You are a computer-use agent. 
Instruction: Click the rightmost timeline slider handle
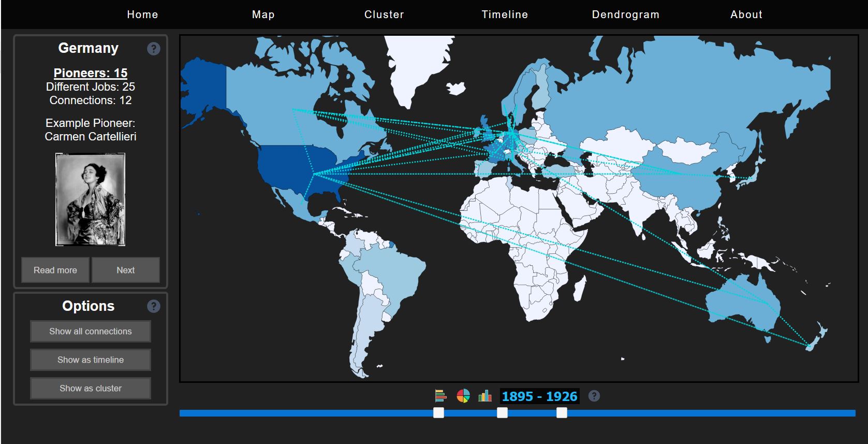562,413
